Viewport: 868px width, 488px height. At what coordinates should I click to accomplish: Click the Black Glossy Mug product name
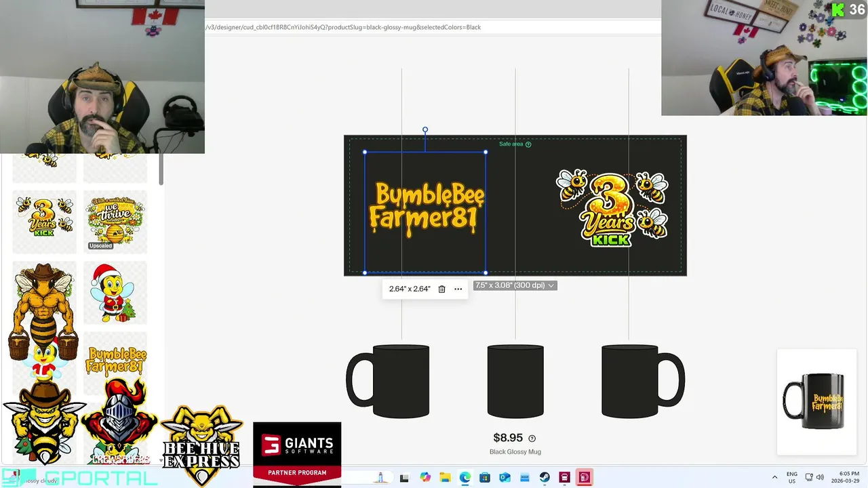pyautogui.click(x=515, y=451)
